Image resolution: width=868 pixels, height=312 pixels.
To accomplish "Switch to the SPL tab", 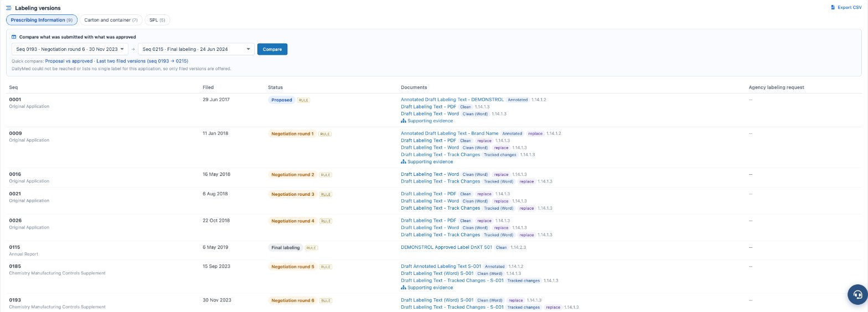I will [158, 20].
